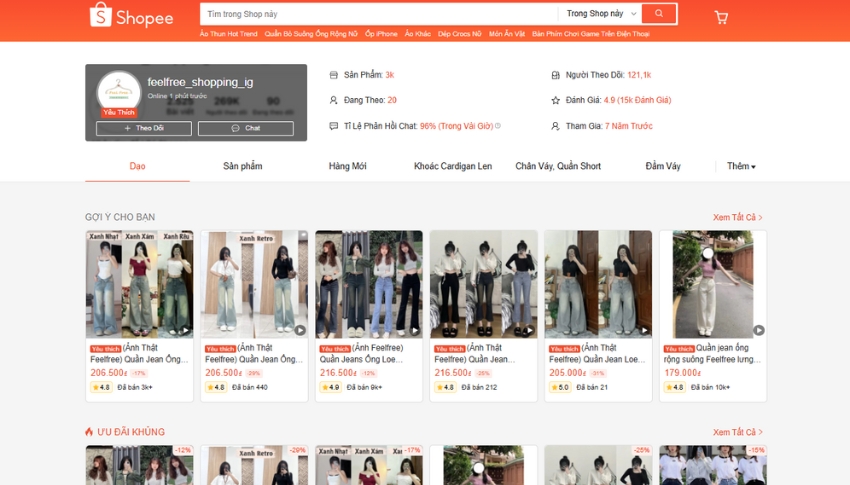Click the 179.000 price text

pos(682,373)
